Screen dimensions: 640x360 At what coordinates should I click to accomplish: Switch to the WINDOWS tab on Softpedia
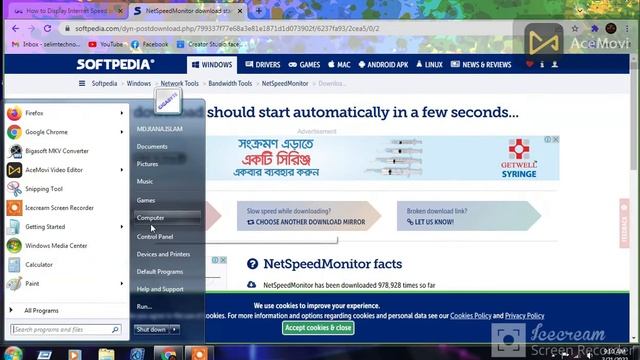(x=212, y=65)
